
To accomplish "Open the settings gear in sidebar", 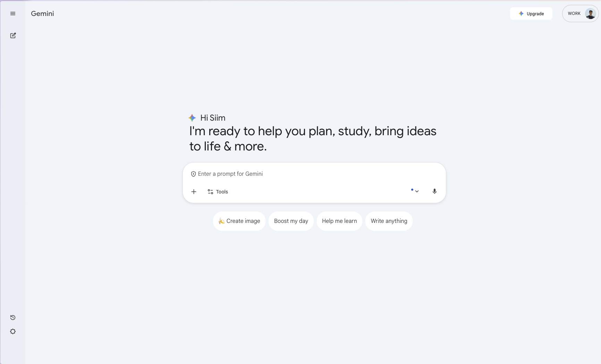I will (13, 331).
